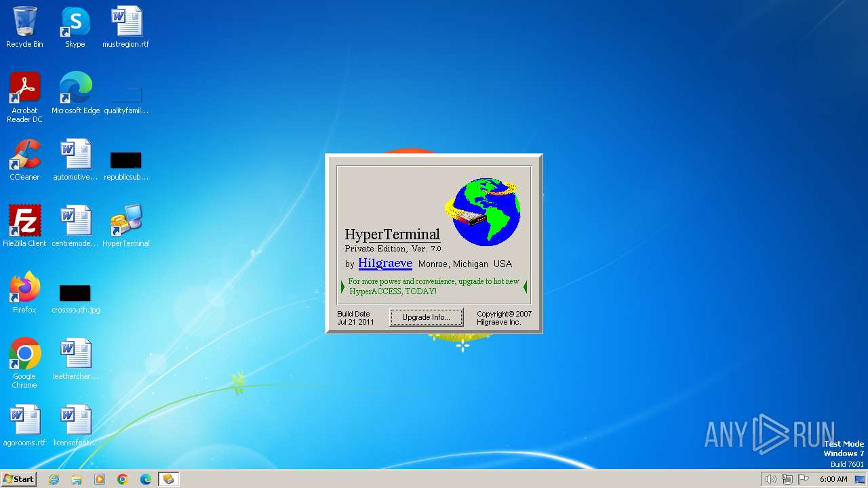The height and width of the screenshot is (488, 868).
Task: Select the Recycle Bin desktop icon
Action: pyautogui.click(x=24, y=27)
